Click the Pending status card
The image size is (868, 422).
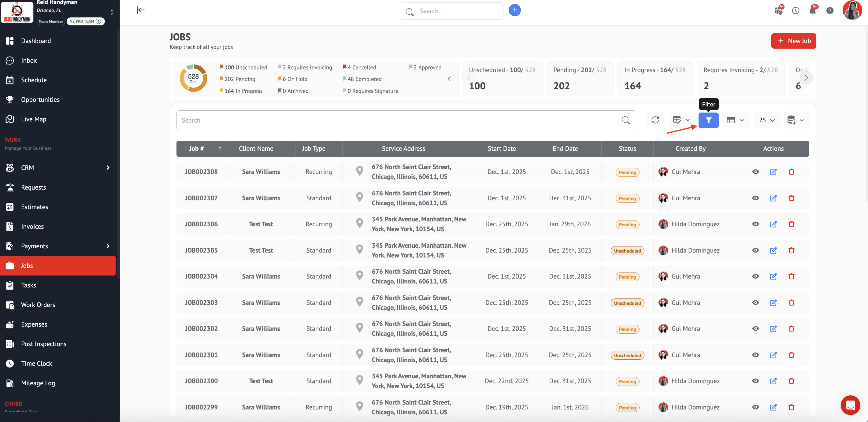click(x=579, y=79)
